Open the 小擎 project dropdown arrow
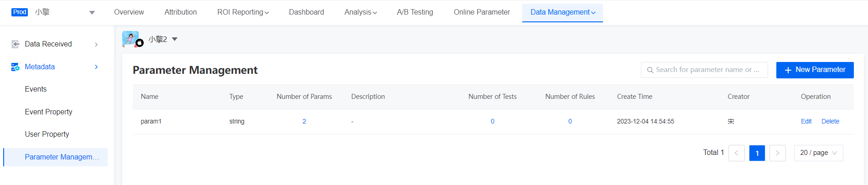The height and width of the screenshot is (185, 868). pyautogui.click(x=92, y=13)
